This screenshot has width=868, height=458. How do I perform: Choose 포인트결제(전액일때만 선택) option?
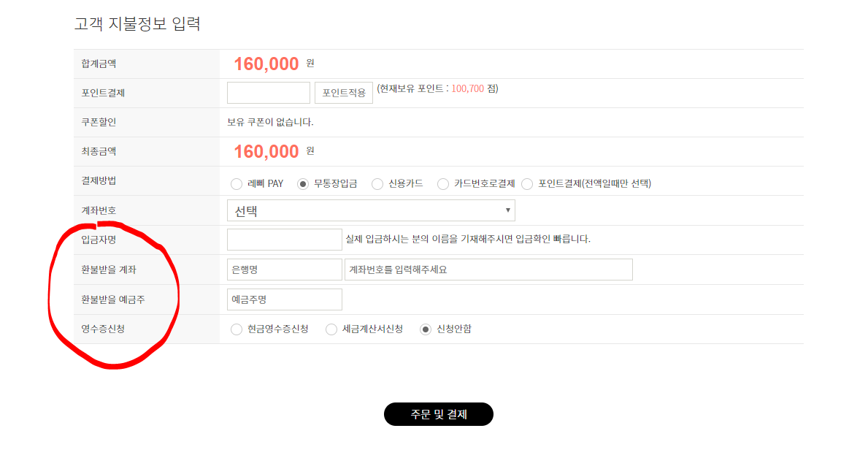527,184
